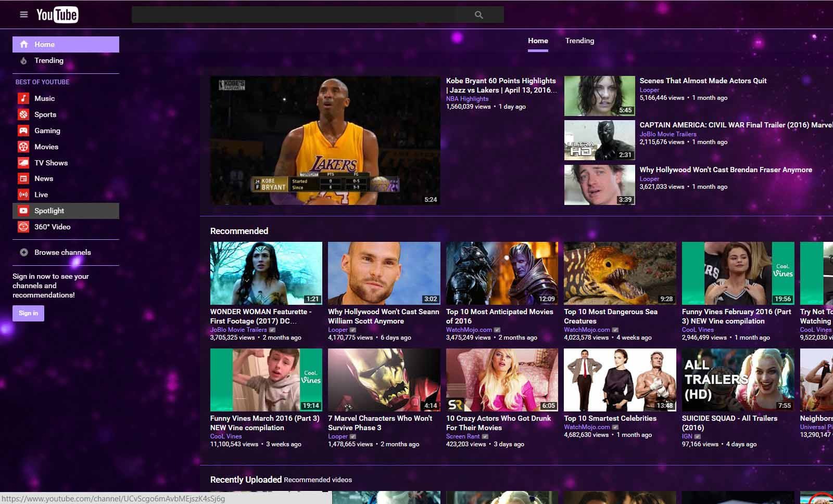
Task: Open Brendan Fraser video thumbnail
Action: pos(600,185)
